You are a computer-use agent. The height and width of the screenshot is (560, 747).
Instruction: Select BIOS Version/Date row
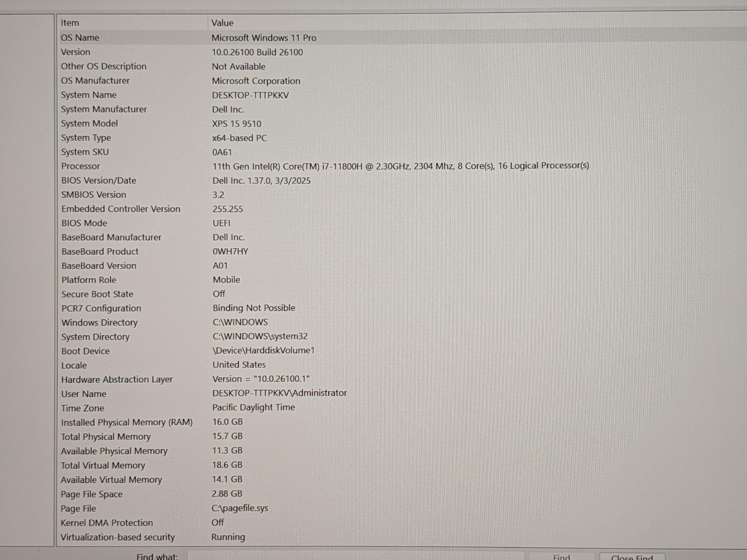point(402,181)
